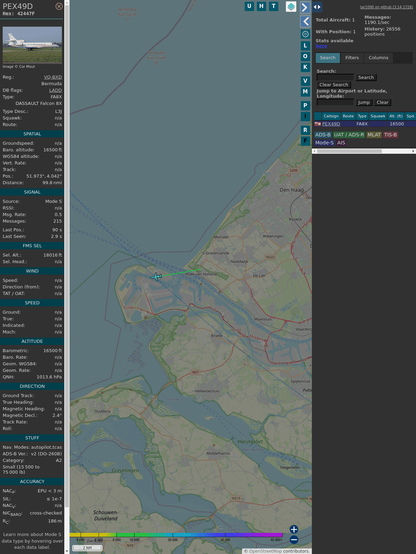Switch to the Search tab
The width and height of the screenshot is (416, 554).
[x=328, y=58]
